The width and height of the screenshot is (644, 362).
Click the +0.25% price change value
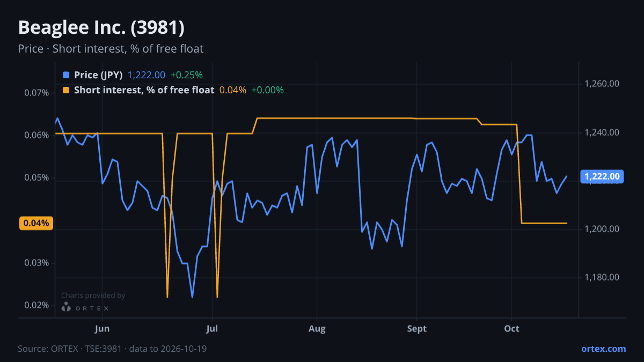click(186, 75)
